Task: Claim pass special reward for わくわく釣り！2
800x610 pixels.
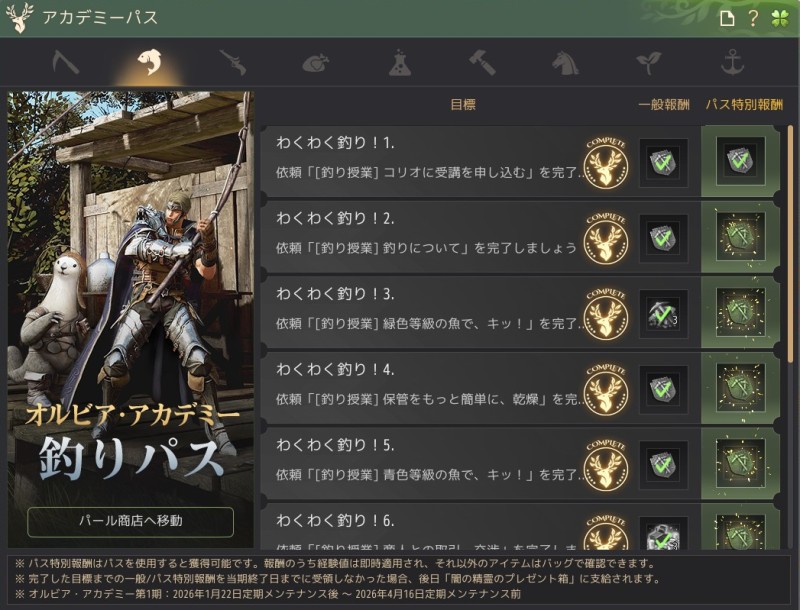Action: point(740,237)
